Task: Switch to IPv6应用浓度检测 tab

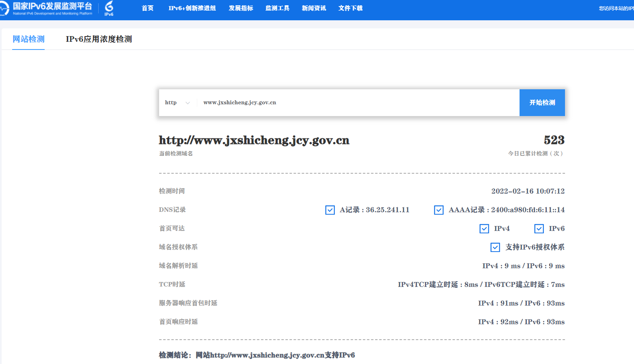Action: tap(99, 39)
